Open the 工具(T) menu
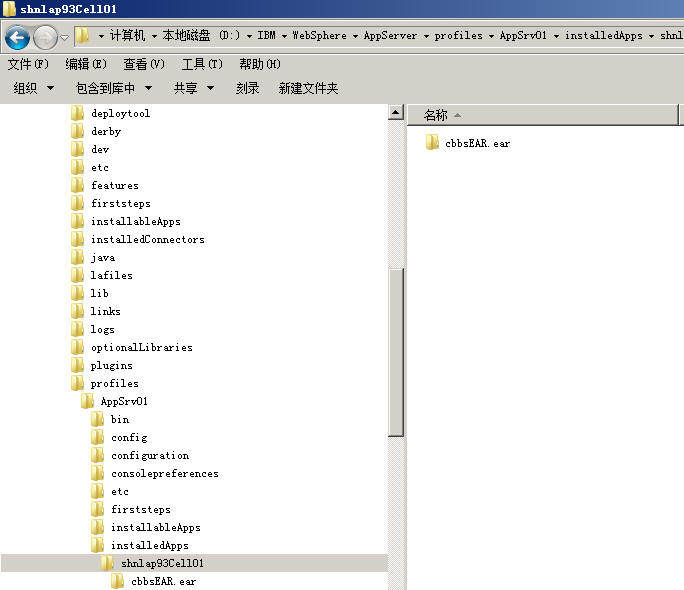This screenshot has height=590, width=684. click(x=202, y=64)
